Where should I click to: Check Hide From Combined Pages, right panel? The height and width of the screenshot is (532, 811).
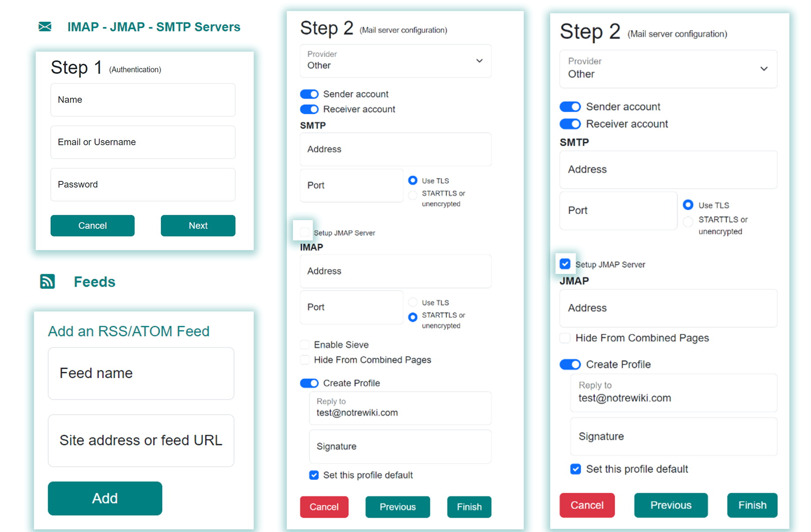[x=565, y=338]
